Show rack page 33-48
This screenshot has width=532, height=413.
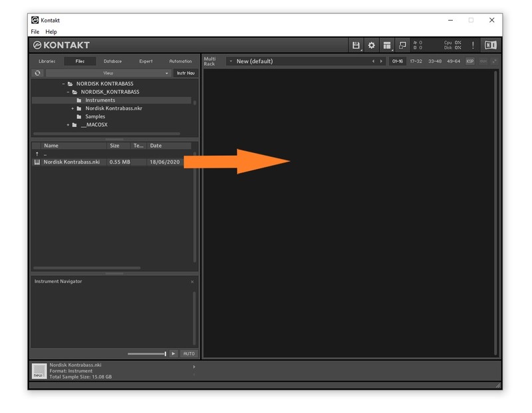[435, 61]
